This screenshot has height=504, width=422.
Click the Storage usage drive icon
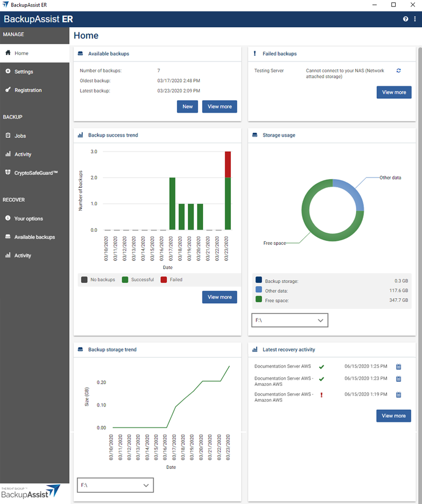[255, 135]
